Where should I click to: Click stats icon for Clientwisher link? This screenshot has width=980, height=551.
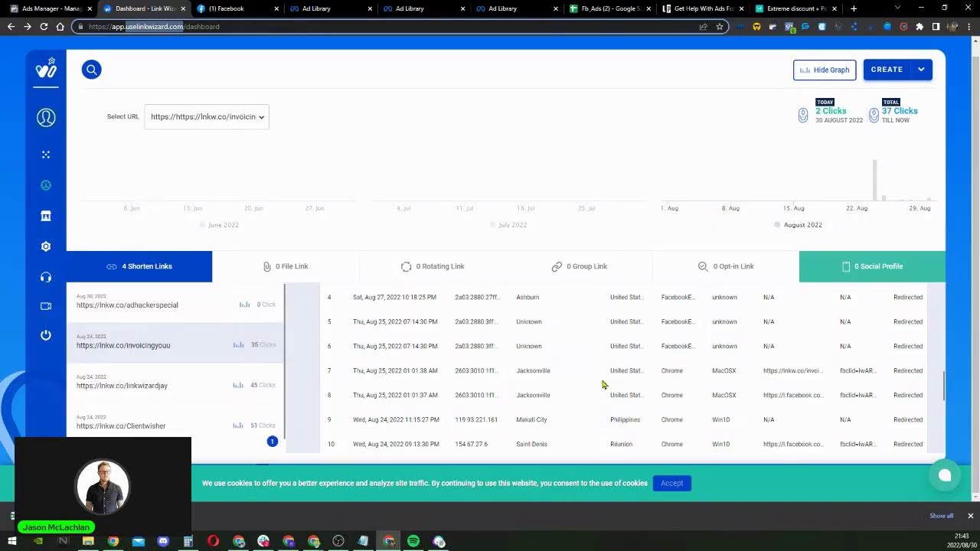pos(238,425)
